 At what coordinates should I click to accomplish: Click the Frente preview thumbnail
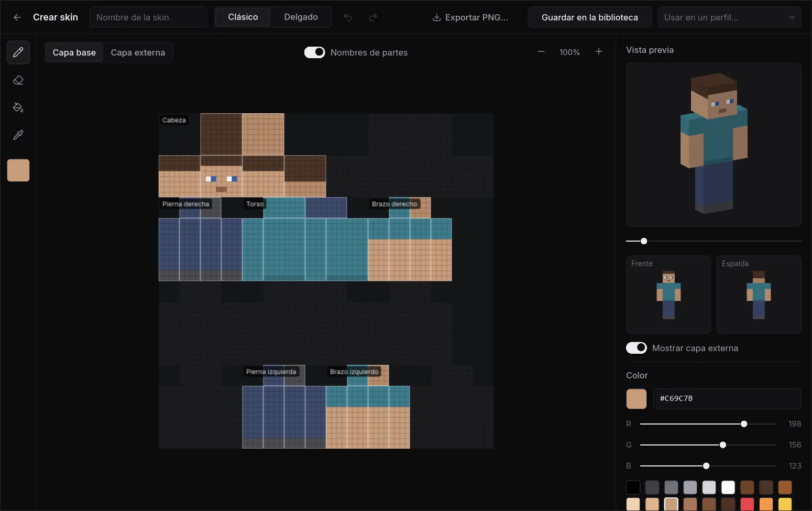pyautogui.click(x=668, y=295)
